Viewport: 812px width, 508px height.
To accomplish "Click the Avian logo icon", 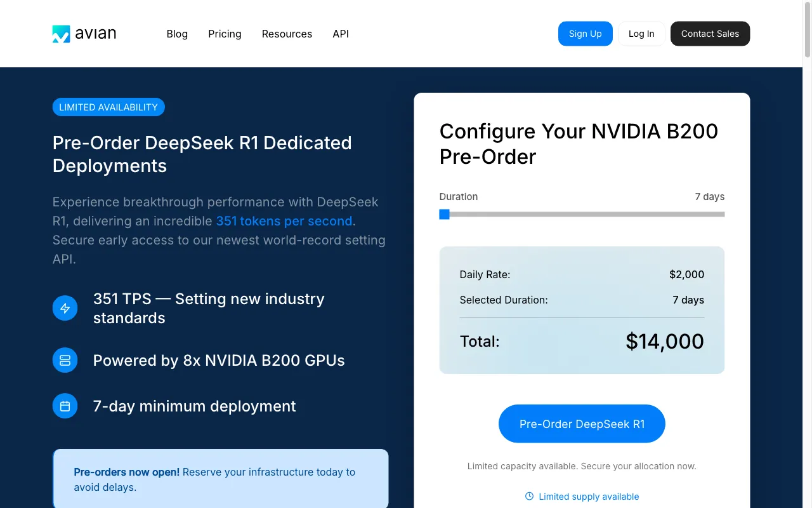I will coord(61,34).
